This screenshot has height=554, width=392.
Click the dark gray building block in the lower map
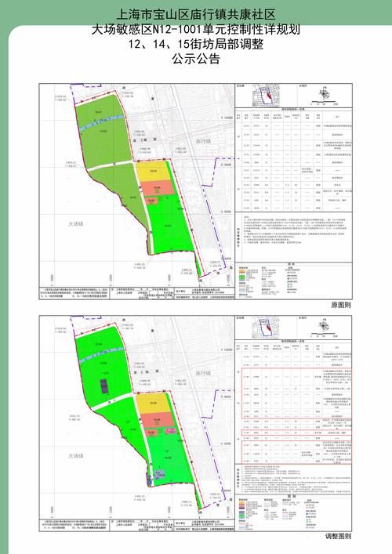click(x=103, y=386)
